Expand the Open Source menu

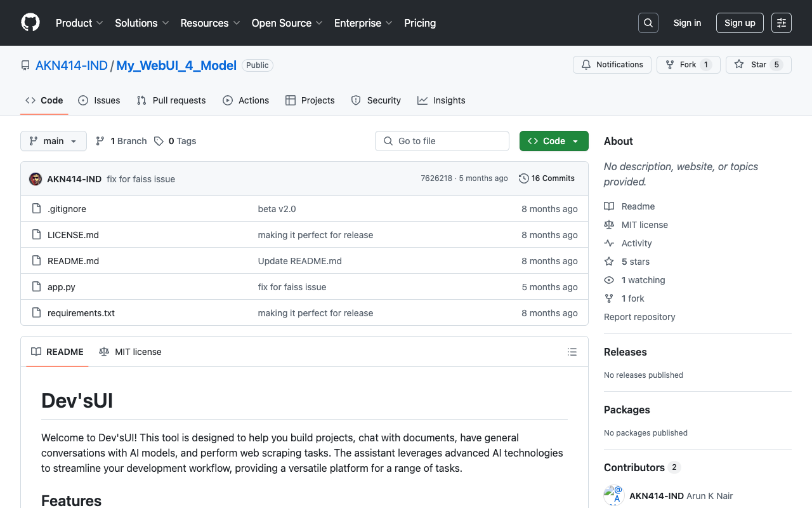287,23
